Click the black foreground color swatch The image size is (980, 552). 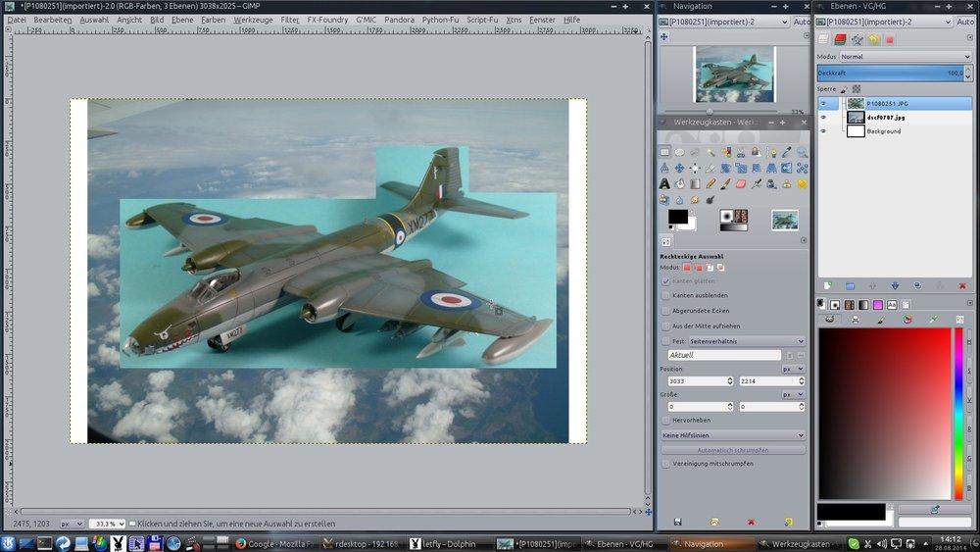(678, 217)
